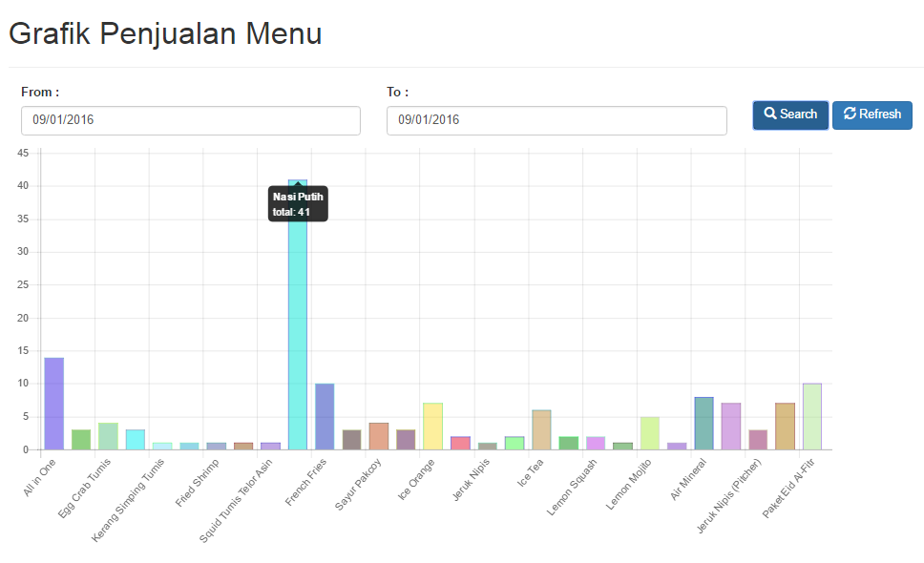Click the magnifier icon on Search button
This screenshot has width=924, height=563.
click(769, 114)
